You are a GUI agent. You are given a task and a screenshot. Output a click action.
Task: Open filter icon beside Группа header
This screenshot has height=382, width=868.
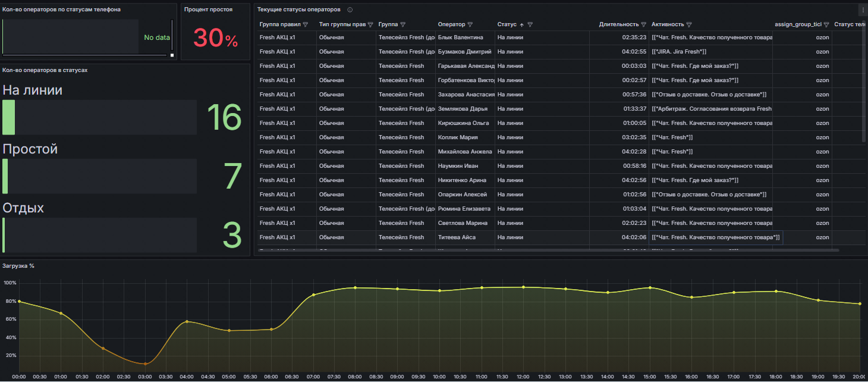[402, 24]
